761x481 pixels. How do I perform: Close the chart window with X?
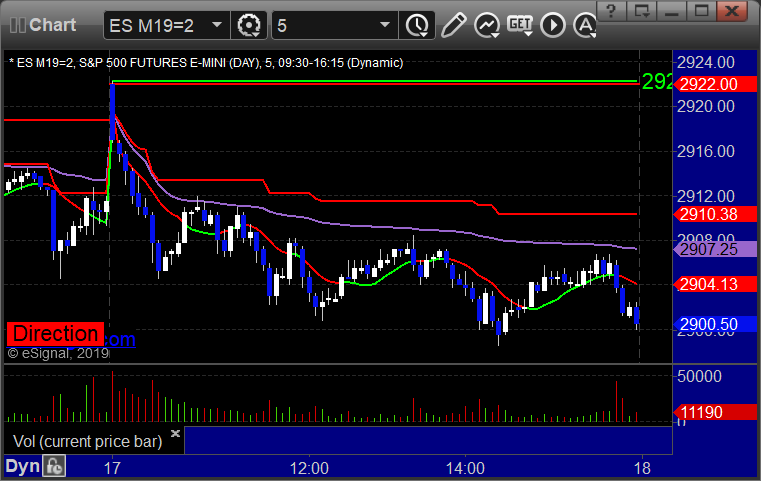tap(732, 11)
